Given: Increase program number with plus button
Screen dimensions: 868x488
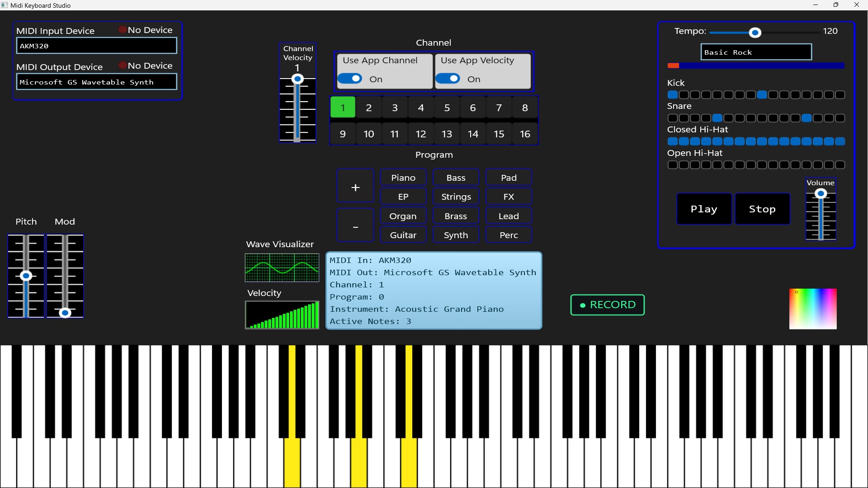Looking at the screenshot, I should [355, 187].
